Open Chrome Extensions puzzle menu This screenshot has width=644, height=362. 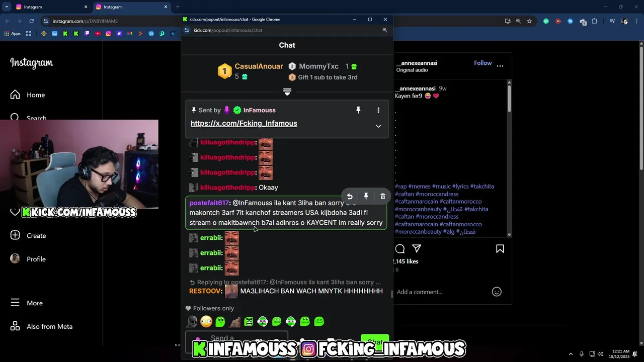pos(595,21)
